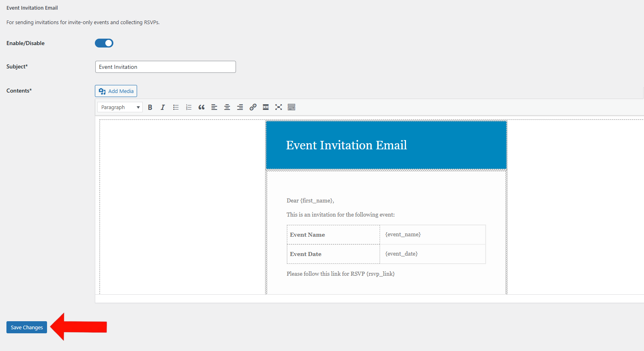This screenshot has height=351, width=644.
Task: Click the 'Dear {first_name},' line
Action: click(310, 200)
